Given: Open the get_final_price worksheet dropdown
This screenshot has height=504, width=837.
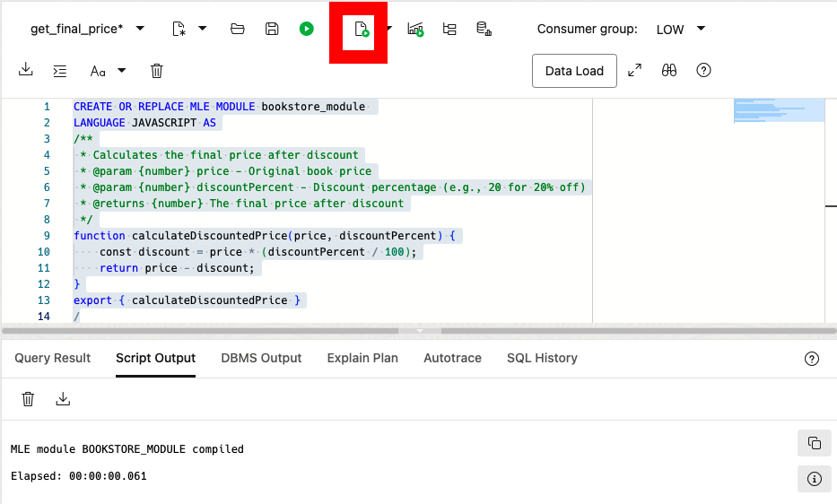Looking at the screenshot, I should tap(139, 29).
